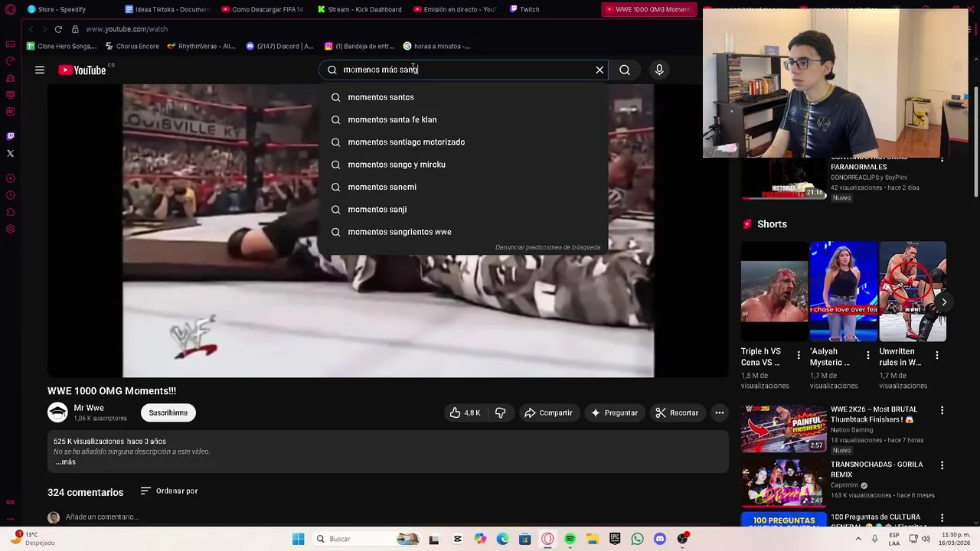Open Instagram Bandeja de entrada bookmark

tap(360, 46)
